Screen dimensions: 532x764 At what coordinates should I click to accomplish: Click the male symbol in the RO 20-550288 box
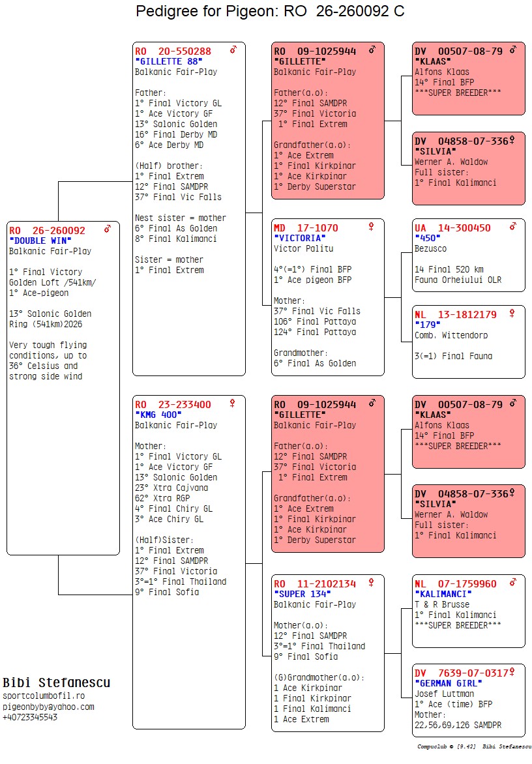point(233,50)
